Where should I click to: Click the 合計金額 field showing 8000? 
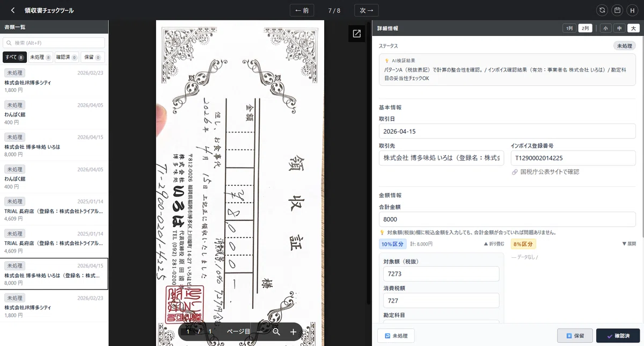click(x=507, y=219)
